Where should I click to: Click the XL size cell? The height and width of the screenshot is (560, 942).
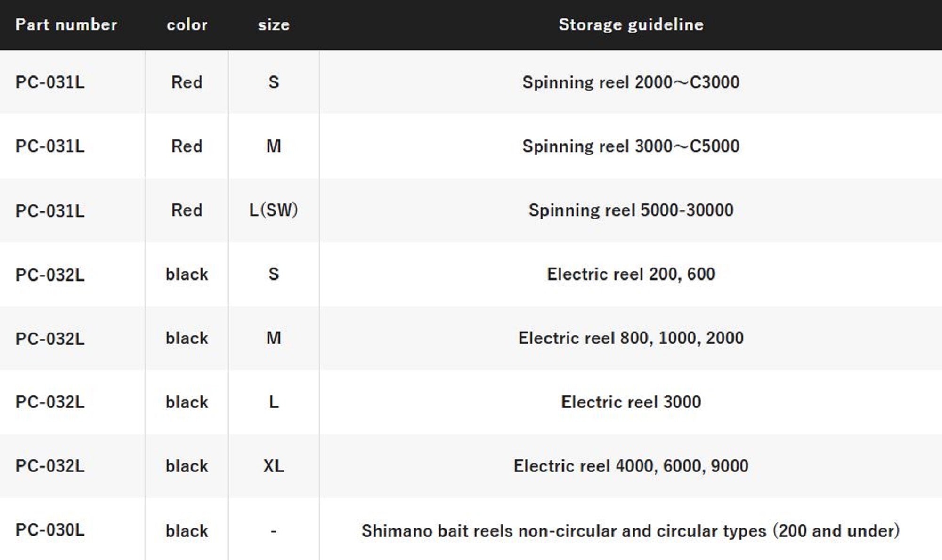[x=274, y=466]
